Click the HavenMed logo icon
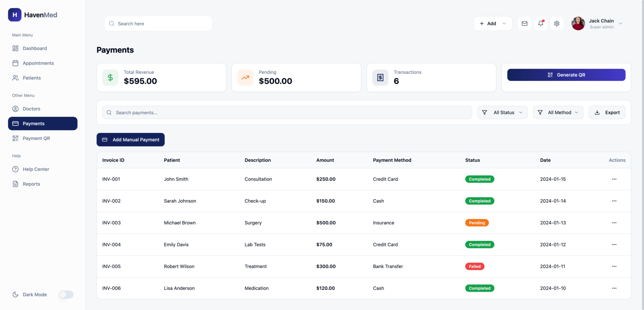Viewport: 644px width, 310px height. pos(15,15)
